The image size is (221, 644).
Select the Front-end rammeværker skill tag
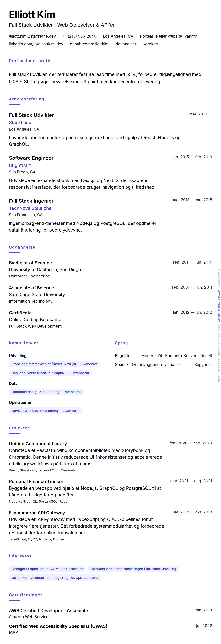click(x=54, y=364)
